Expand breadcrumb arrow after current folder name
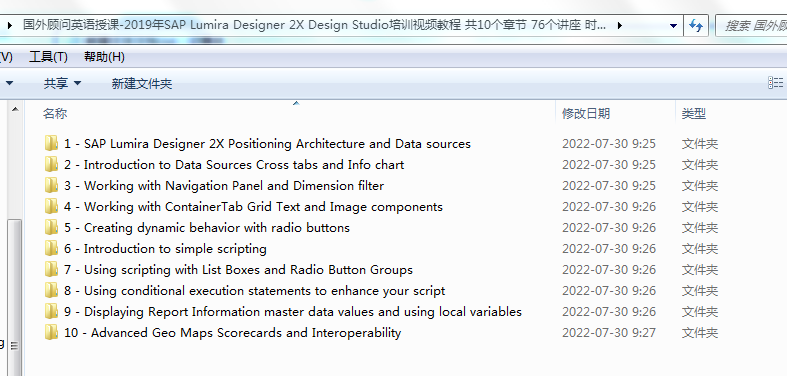The image size is (787, 376). [620, 25]
